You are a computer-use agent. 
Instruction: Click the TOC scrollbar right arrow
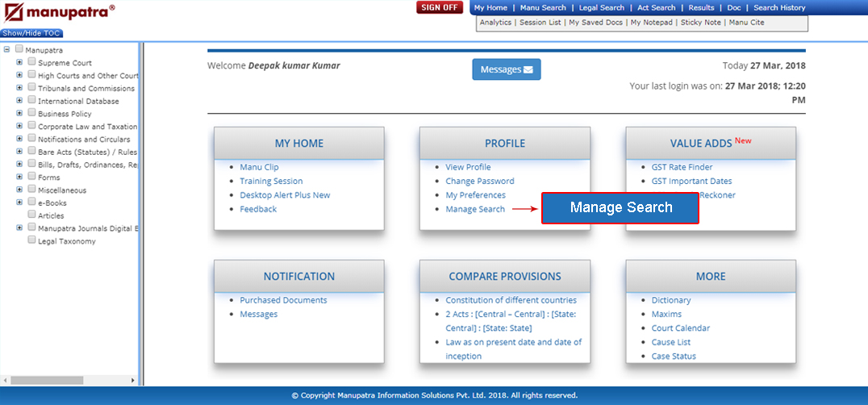click(132, 381)
